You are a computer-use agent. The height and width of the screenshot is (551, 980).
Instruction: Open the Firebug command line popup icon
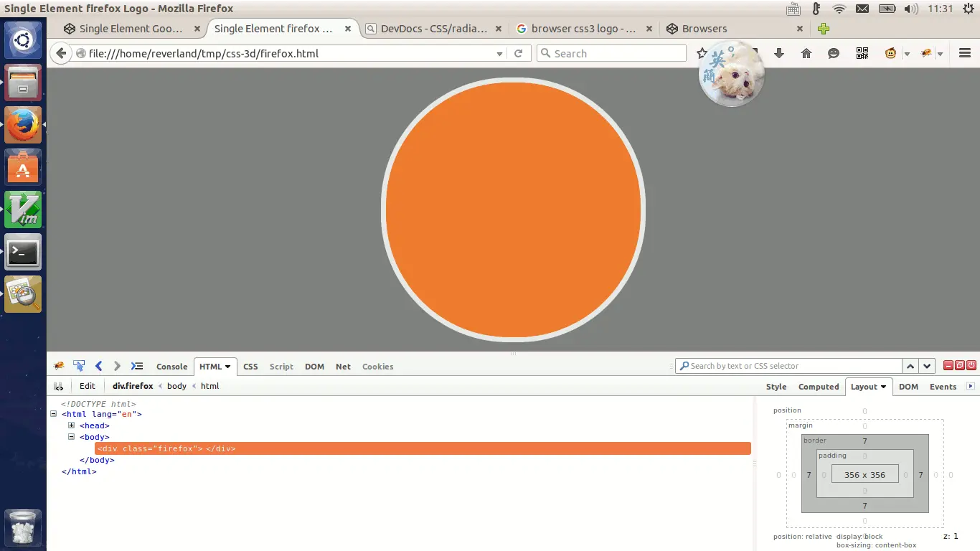[137, 366]
